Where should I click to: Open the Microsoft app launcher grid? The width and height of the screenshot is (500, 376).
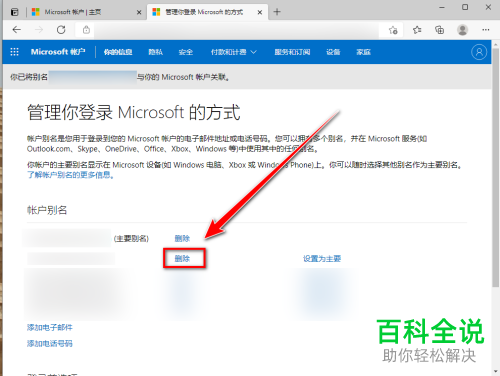tap(14, 52)
